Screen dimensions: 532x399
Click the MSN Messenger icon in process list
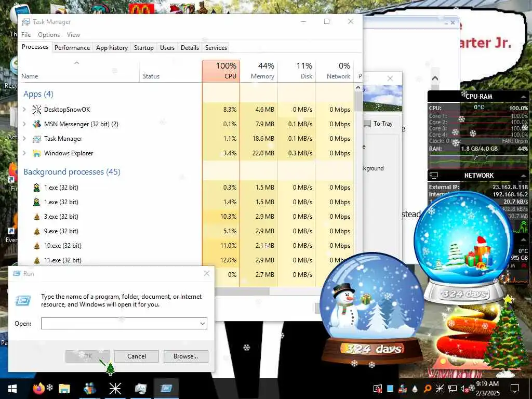click(37, 124)
